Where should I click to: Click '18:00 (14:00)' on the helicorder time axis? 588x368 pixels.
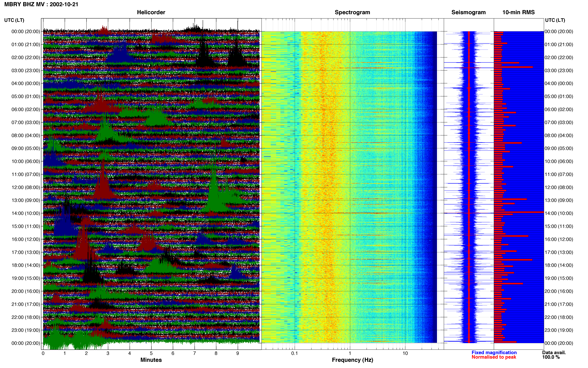pos(26,265)
